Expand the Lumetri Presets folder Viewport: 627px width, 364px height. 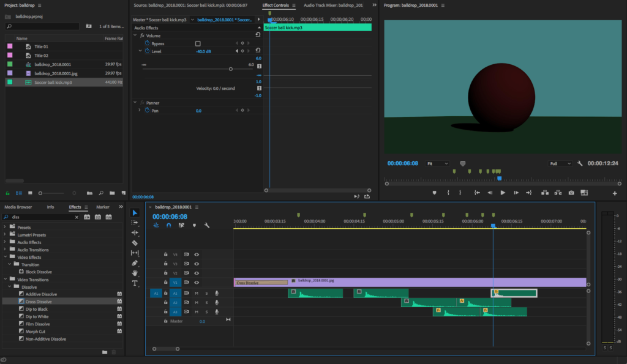click(x=6, y=235)
